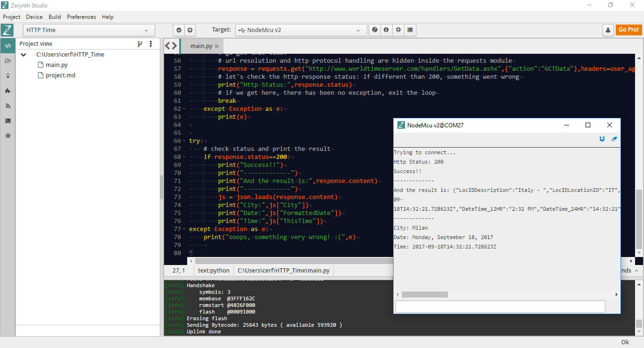This screenshot has height=348, width=644.
Task: Open main.py in the project tree
Action: tap(57, 65)
